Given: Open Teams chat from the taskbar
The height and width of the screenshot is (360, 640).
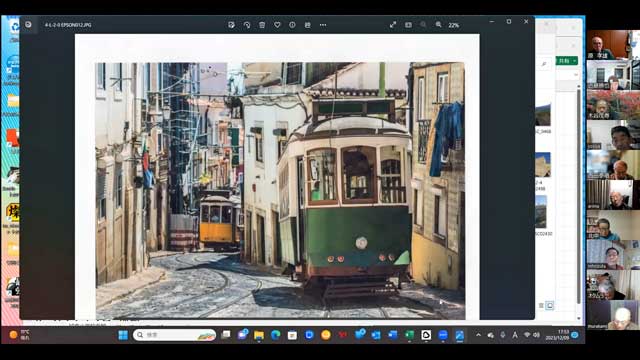Looking at the screenshot, I should coord(243,335).
